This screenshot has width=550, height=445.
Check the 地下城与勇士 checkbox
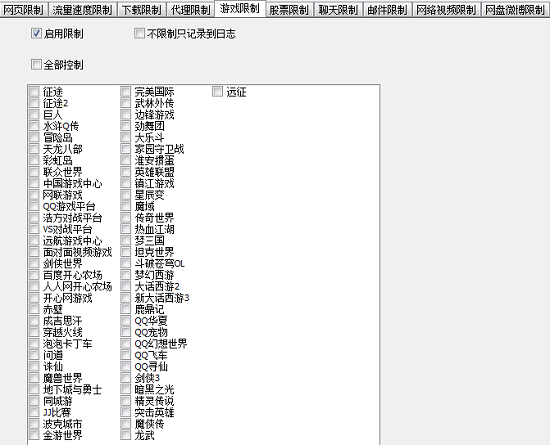[x=34, y=390]
